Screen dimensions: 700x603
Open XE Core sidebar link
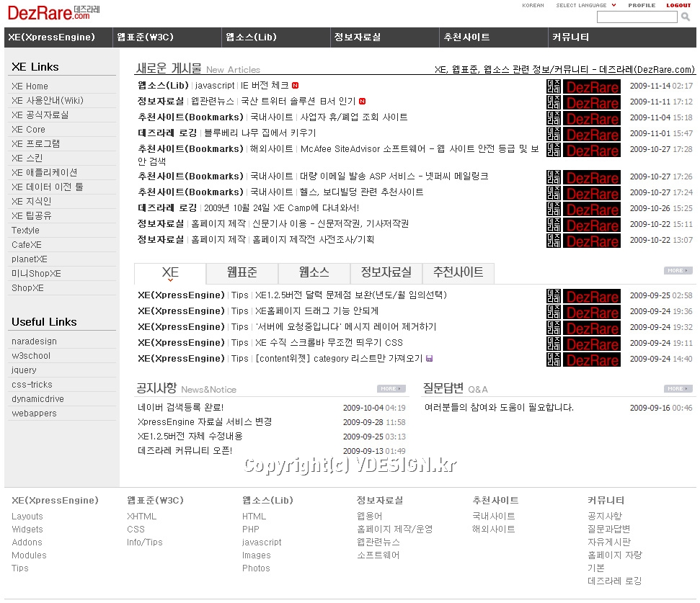tap(29, 130)
